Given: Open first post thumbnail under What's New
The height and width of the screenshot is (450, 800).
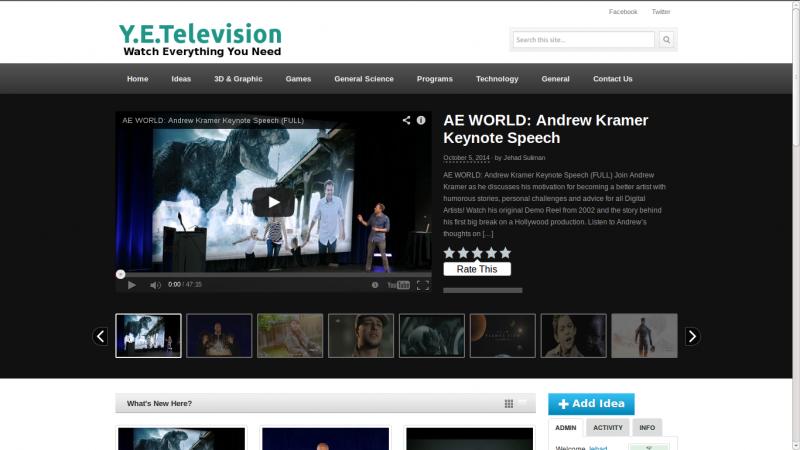Looking at the screenshot, I should (x=182, y=439).
